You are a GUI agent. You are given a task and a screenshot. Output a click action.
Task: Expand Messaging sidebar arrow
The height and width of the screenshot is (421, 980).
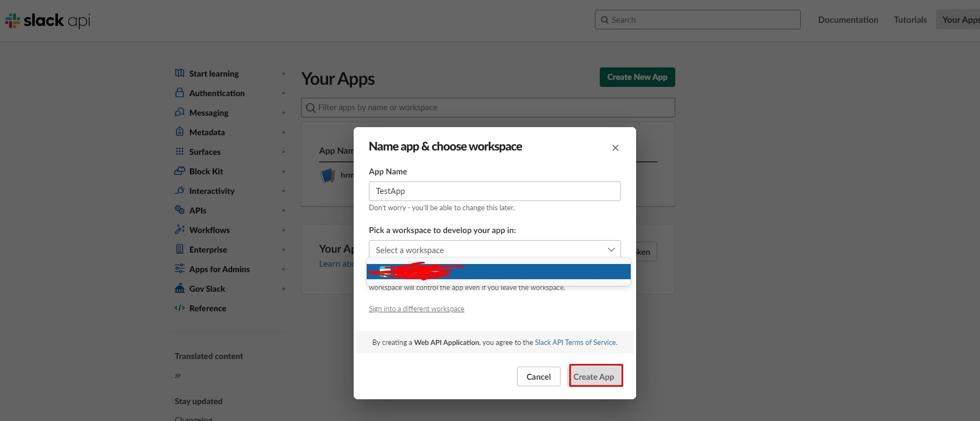coord(284,113)
